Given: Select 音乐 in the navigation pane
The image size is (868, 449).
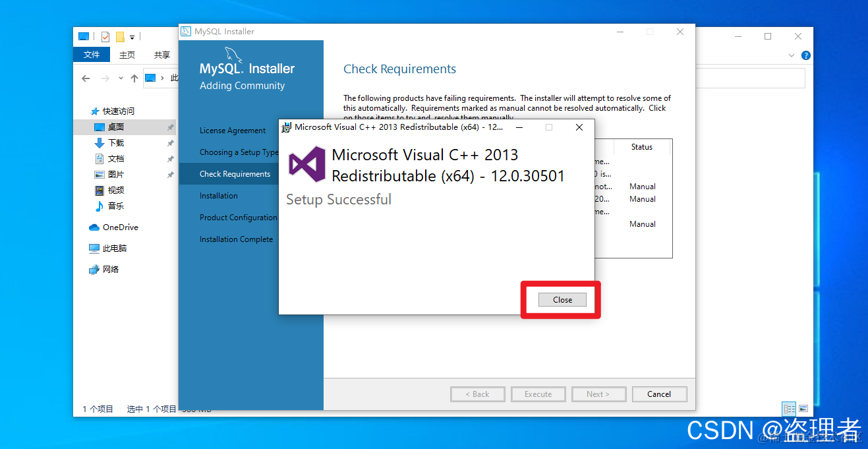Looking at the screenshot, I should pos(116,206).
